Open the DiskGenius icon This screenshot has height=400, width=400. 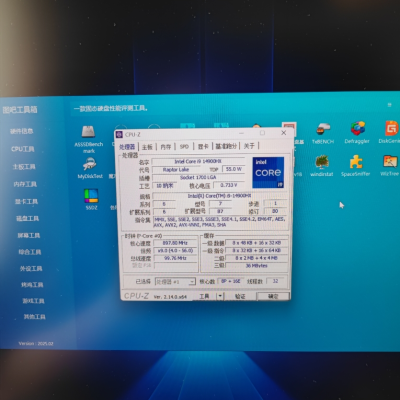point(392,128)
